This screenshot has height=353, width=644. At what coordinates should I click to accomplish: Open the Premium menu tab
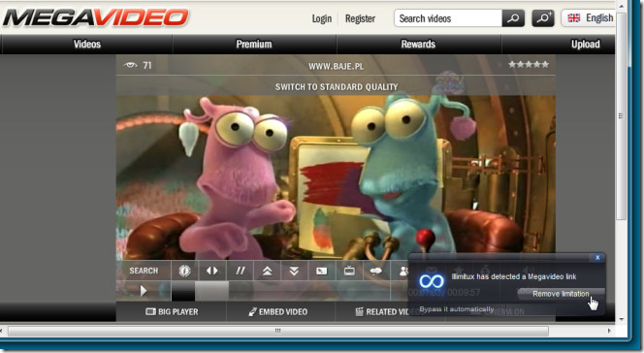tap(254, 45)
